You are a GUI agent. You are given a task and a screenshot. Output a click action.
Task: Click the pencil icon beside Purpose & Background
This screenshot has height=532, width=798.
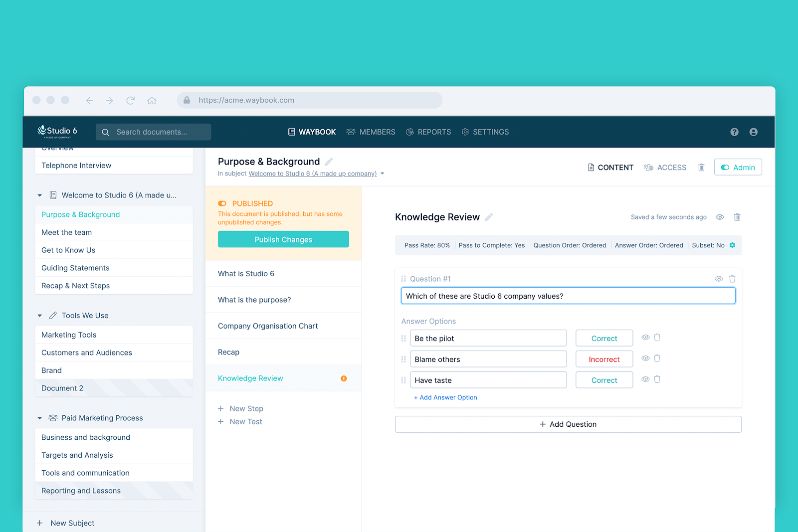(329, 162)
